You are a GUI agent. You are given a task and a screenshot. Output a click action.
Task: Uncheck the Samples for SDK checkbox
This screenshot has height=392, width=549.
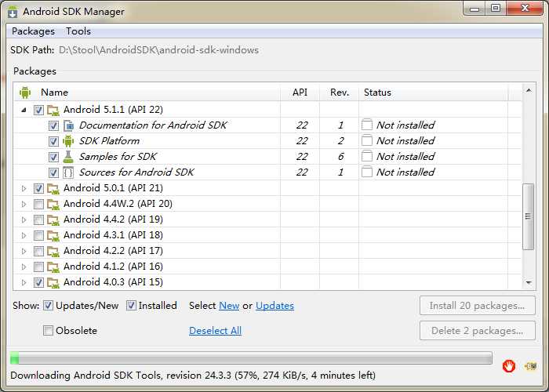coord(53,157)
